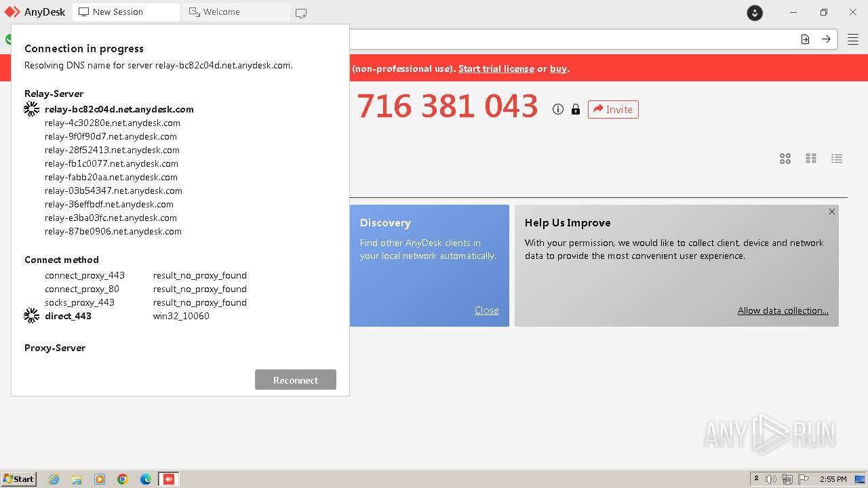Viewport: 868px width, 488px height.
Task: Show hidden system tray icons
Action: 756,479
